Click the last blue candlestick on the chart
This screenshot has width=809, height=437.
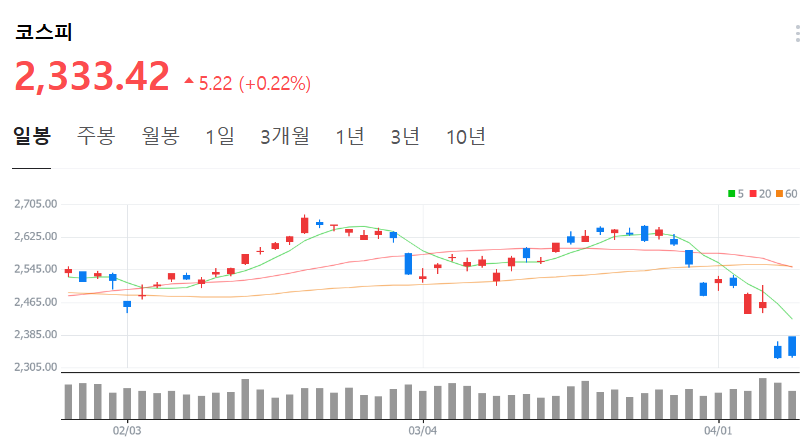(792, 346)
